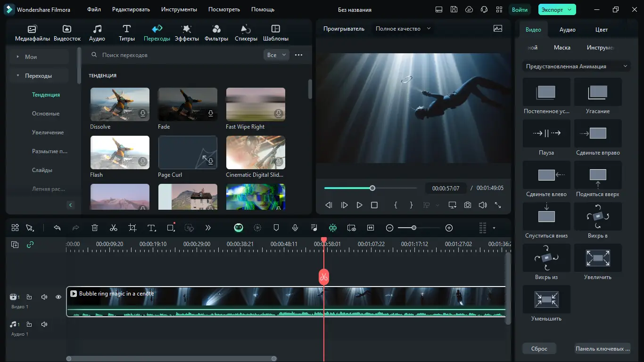
Task: Open the Инструменты menu
Action: [179, 9]
